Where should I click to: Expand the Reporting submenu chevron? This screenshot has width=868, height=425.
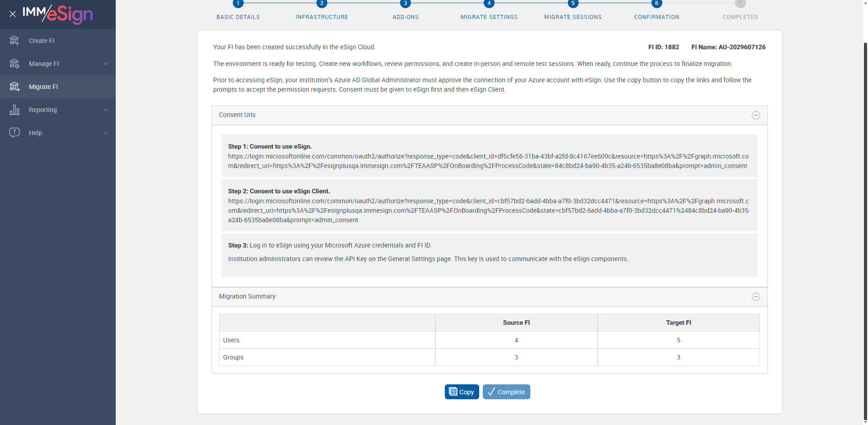[106, 110]
